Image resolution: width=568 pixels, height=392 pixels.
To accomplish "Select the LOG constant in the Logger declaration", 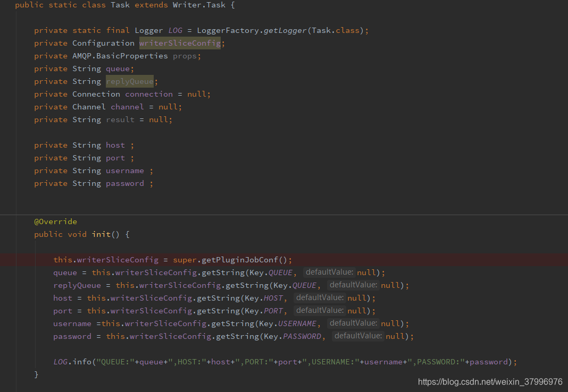I will (176, 30).
